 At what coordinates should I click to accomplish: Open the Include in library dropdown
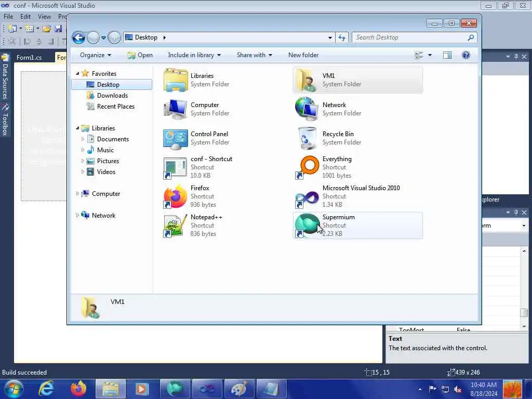[194, 55]
